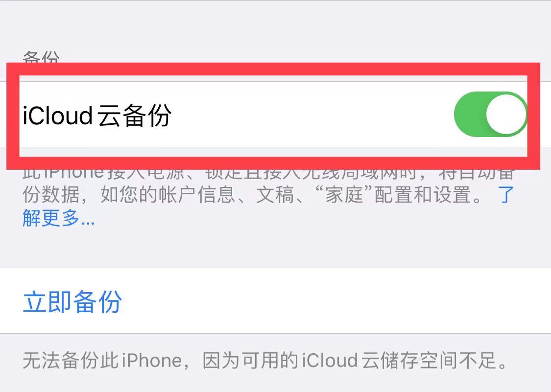Click the word iCloud in the toggle row
The width and height of the screenshot is (551, 392).
point(58,115)
